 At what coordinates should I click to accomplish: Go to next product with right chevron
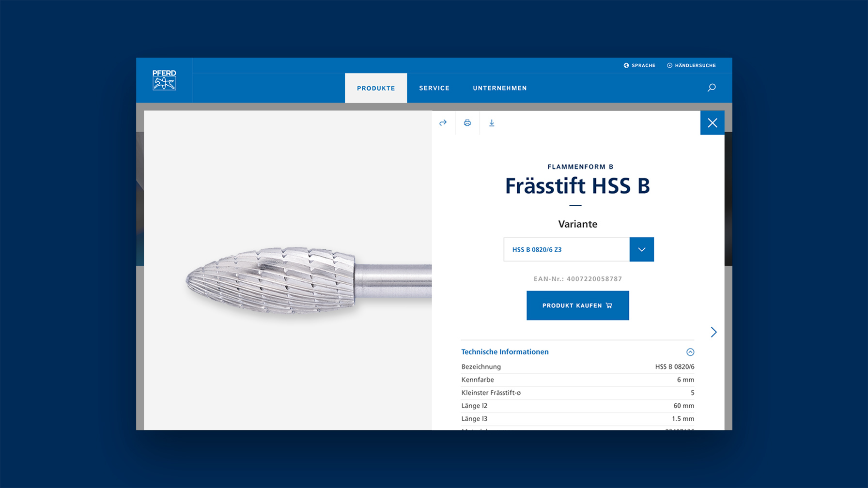tap(713, 332)
